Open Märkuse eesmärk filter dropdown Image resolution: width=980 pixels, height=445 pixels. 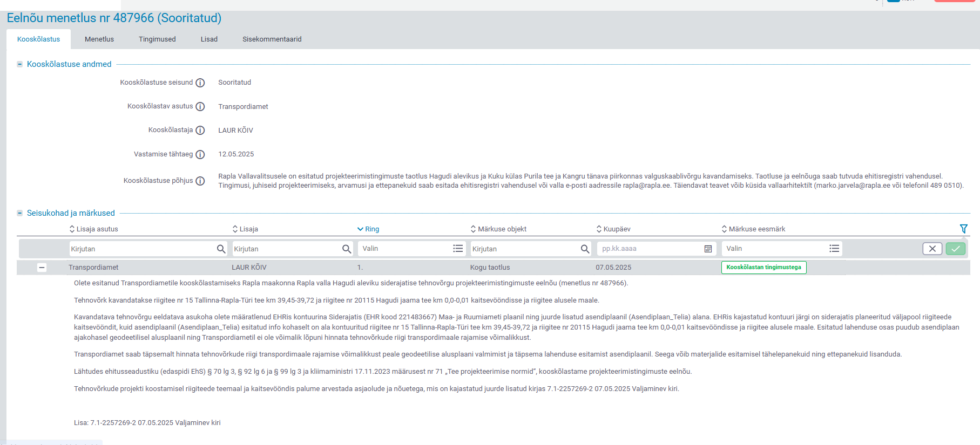tap(834, 249)
